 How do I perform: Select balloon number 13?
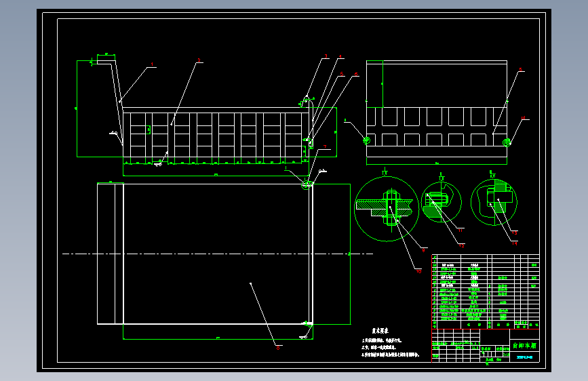[514, 233]
